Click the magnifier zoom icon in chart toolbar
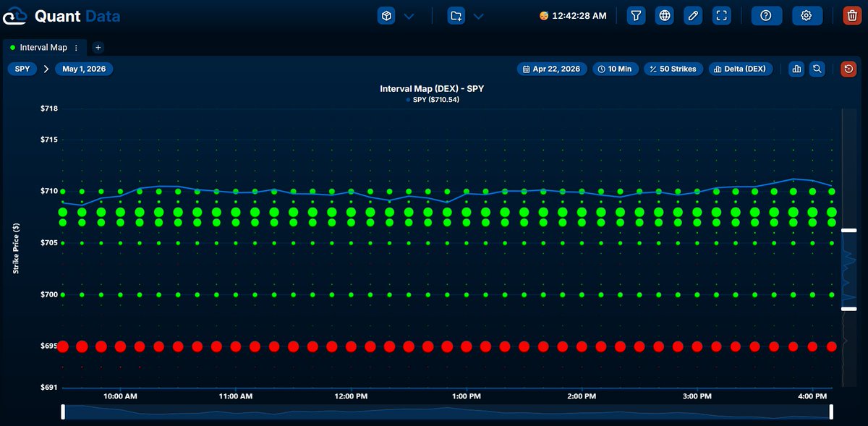The image size is (868, 426). pyautogui.click(x=817, y=69)
